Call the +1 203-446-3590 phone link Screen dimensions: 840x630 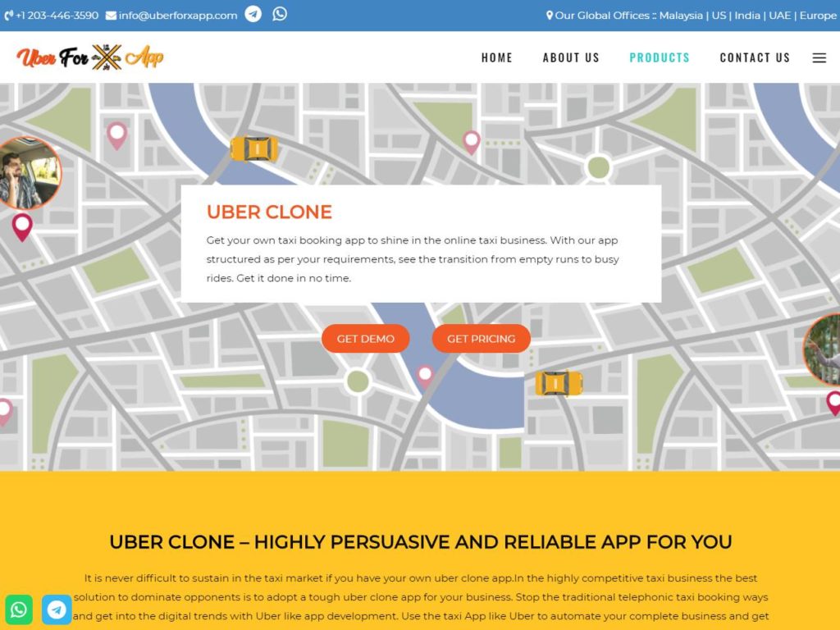(x=57, y=16)
